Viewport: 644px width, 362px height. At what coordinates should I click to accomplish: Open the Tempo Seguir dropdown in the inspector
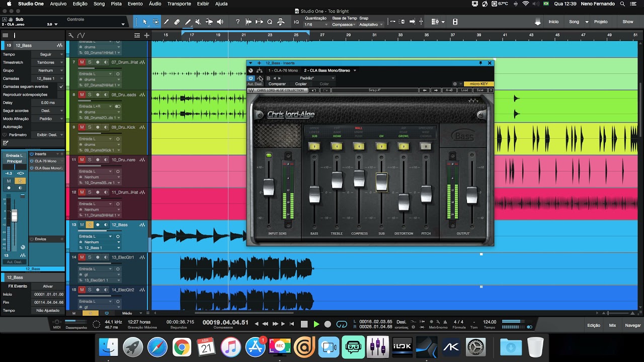tap(49, 54)
